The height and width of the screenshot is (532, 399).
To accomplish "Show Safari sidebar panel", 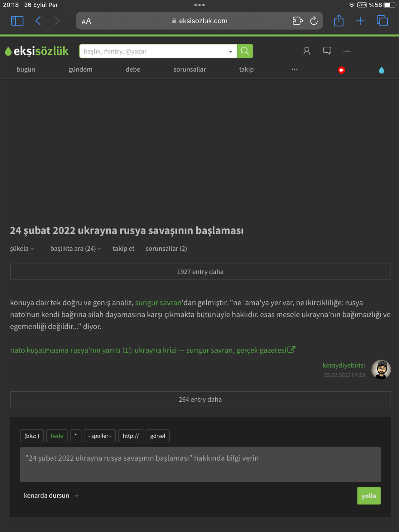I will [17, 21].
